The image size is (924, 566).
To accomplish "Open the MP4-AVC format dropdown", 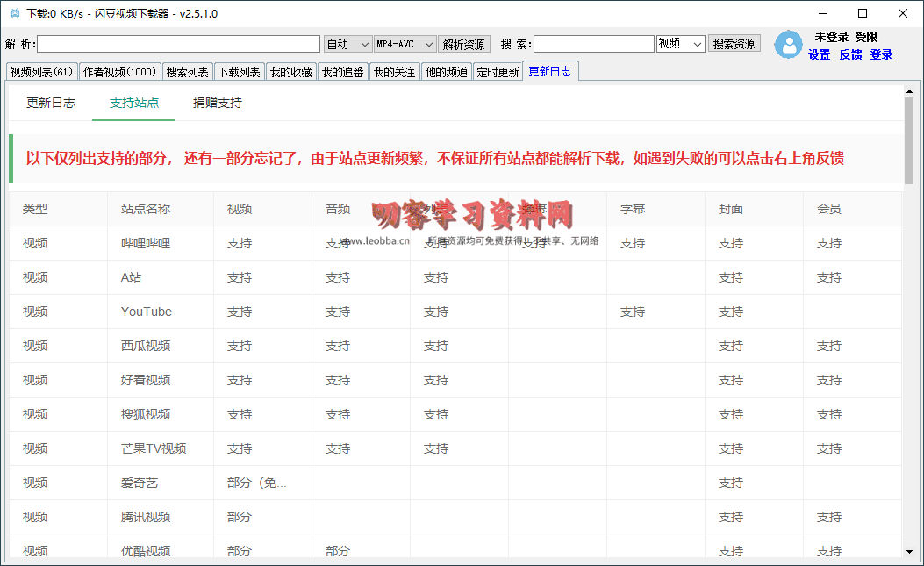I will pos(405,44).
